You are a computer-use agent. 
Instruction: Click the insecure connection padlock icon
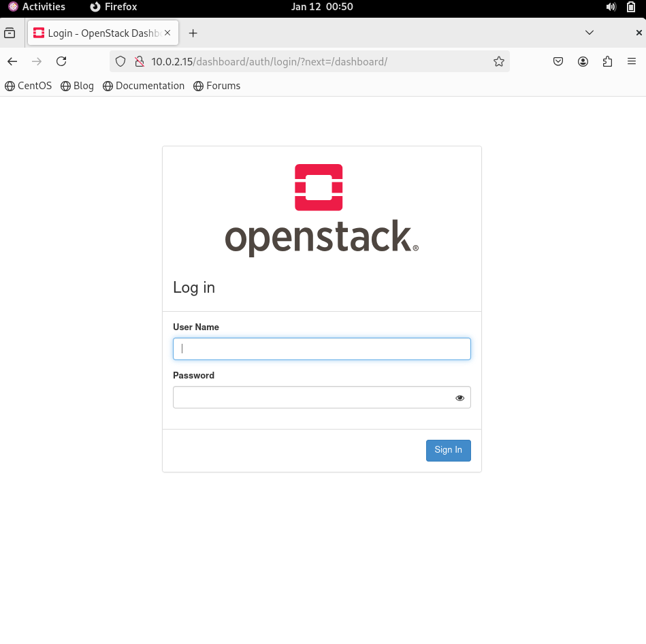coord(140,61)
